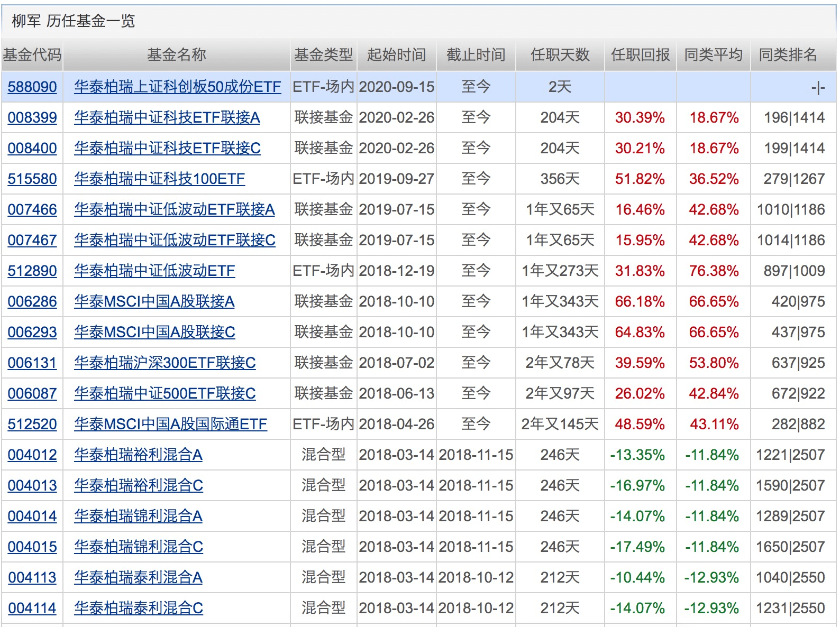840x627 pixels.
Task: Select start date 2018-12-19
Action: point(397,271)
